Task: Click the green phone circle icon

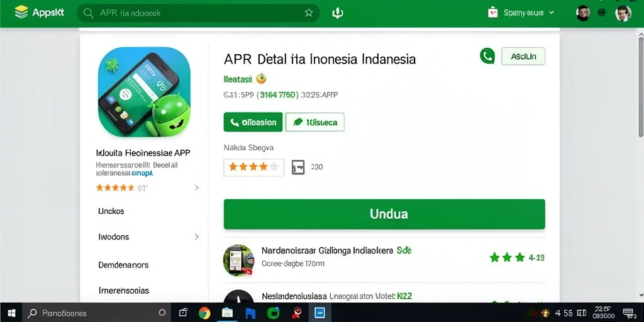Action: 487,56
